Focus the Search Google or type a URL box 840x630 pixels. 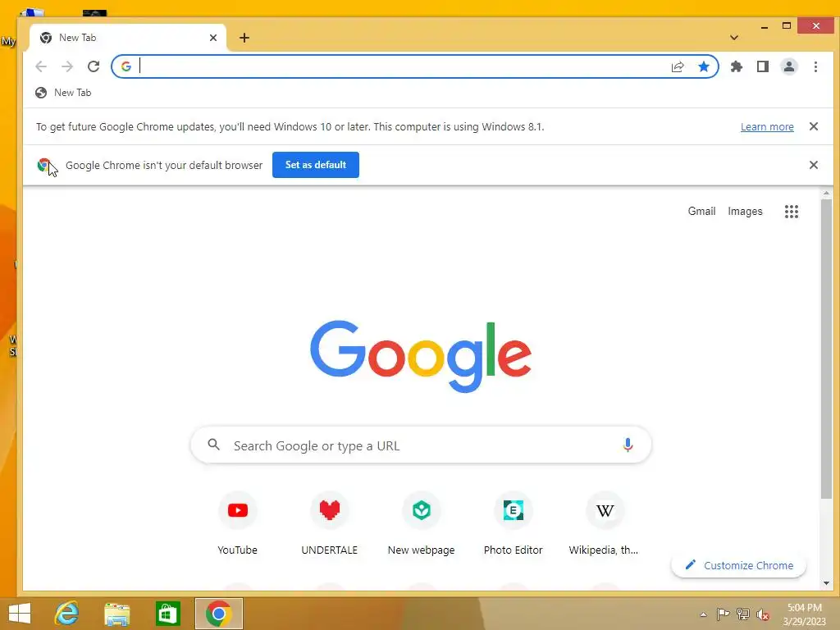(x=421, y=445)
